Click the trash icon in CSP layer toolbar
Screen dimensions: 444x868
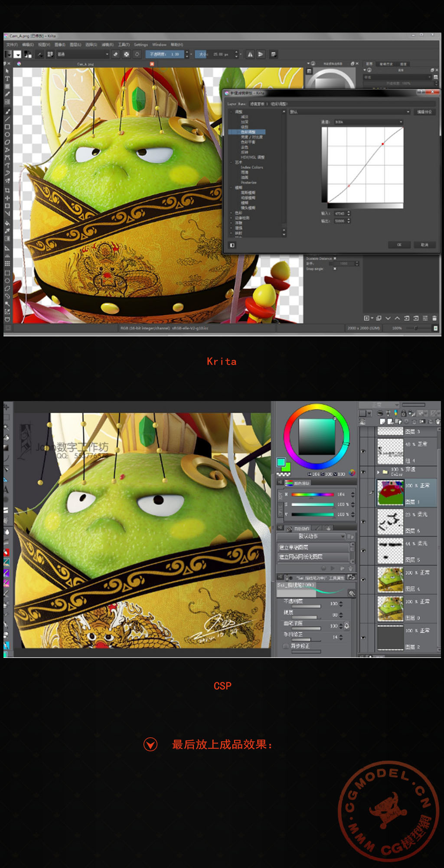[438, 421]
